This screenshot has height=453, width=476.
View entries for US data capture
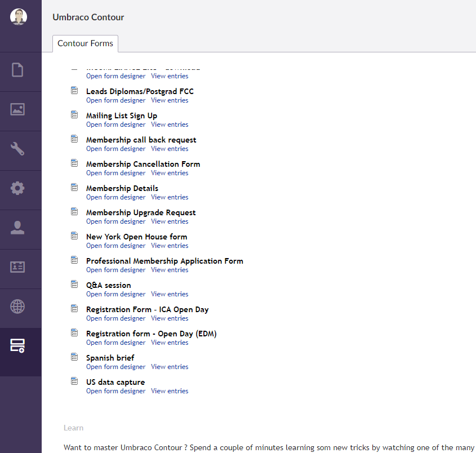[170, 391]
